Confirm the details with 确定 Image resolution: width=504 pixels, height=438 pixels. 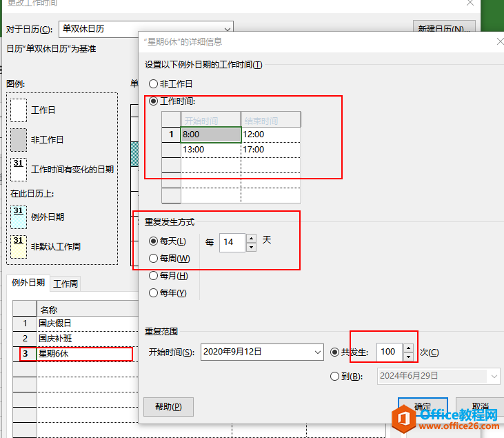tap(423, 407)
